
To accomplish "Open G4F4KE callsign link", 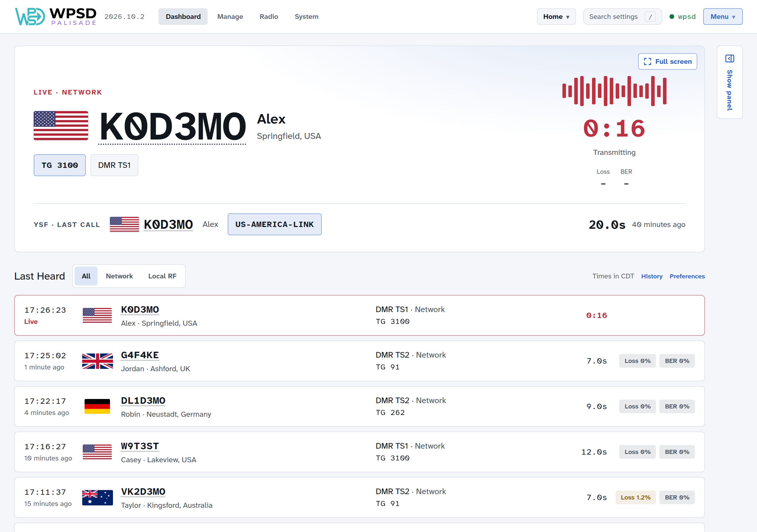I will [x=140, y=355].
